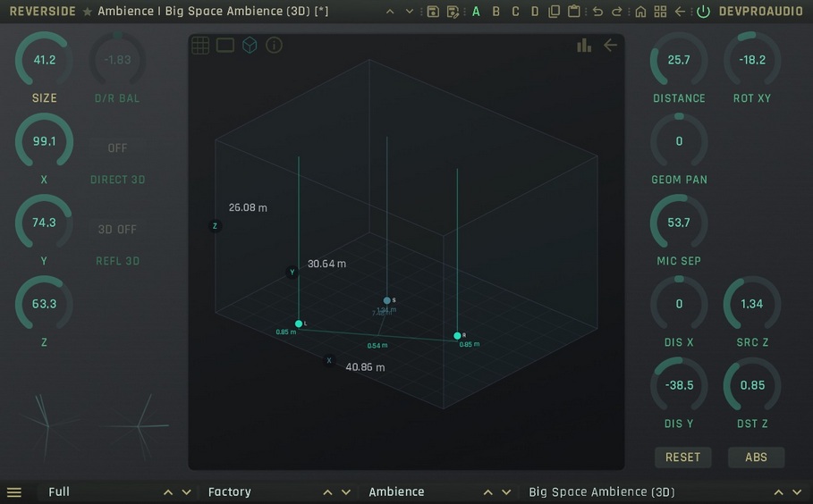Paste state from clipboard icon

pos(573,12)
